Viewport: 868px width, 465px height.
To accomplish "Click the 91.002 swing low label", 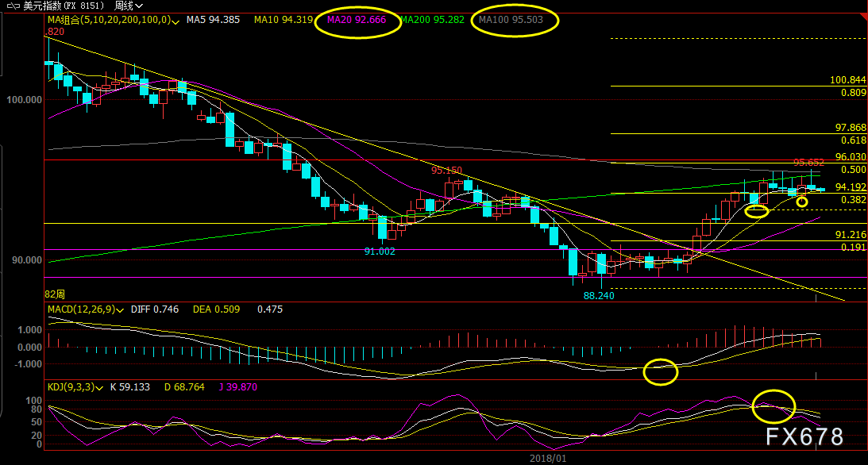I will point(380,252).
